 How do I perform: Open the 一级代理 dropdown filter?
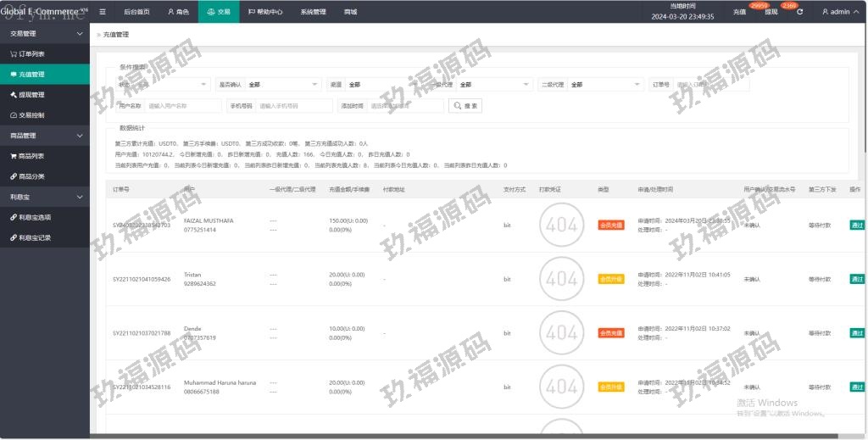click(x=495, y=85)
